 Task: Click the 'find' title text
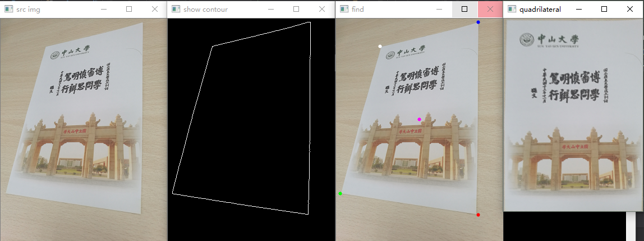point(358,9)
